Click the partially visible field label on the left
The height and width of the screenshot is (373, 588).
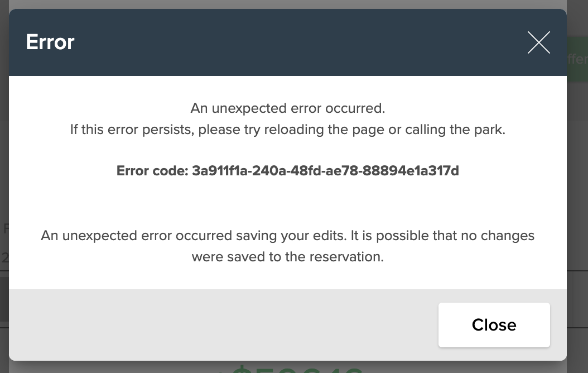pyautogui.click(x=7, y=229)
